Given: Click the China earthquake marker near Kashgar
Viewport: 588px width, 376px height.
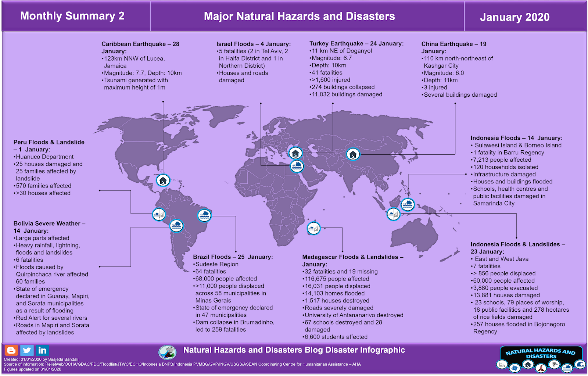Looking at the screenshot, I should [353, 155].
